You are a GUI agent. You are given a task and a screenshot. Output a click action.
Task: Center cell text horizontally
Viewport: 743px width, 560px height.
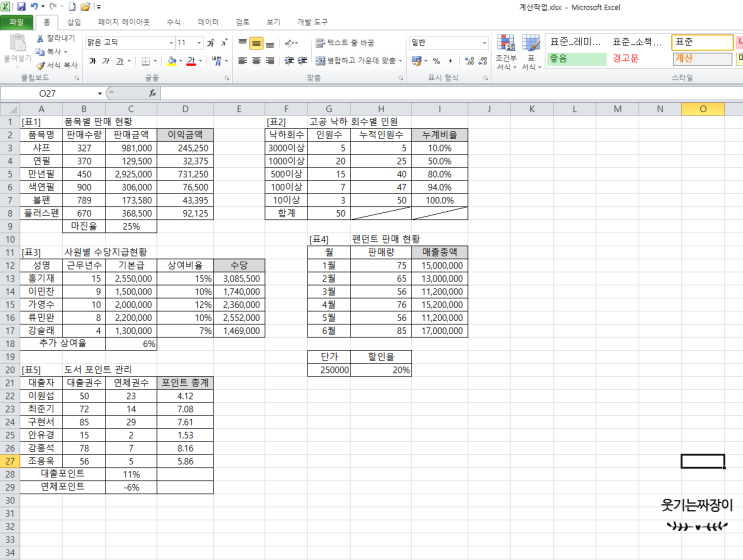[256, 61]
